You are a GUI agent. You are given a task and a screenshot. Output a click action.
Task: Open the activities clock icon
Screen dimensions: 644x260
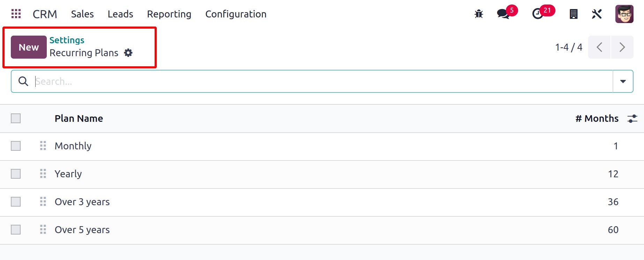pyautogui.click(x=538, y=14)
